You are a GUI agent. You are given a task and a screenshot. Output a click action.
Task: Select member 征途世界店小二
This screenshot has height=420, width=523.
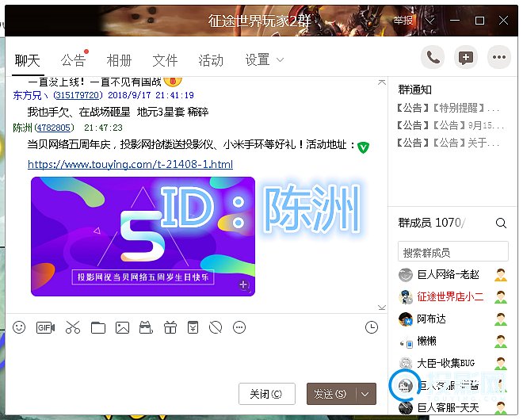pos(449,297)
